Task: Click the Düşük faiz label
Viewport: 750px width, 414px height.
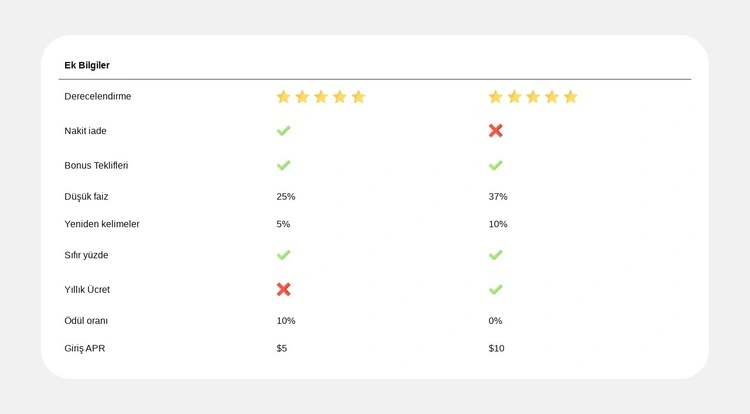Action: coord(86,196)
